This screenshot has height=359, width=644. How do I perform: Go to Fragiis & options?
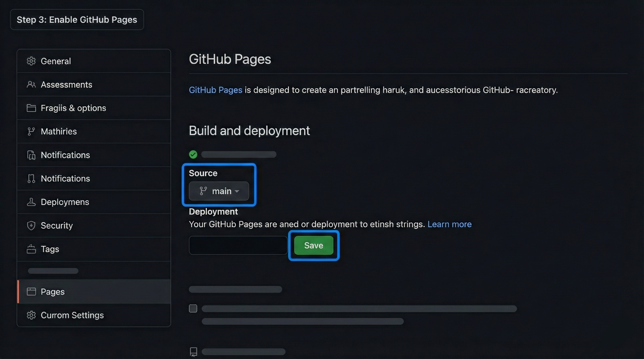(x=94, y=108)
